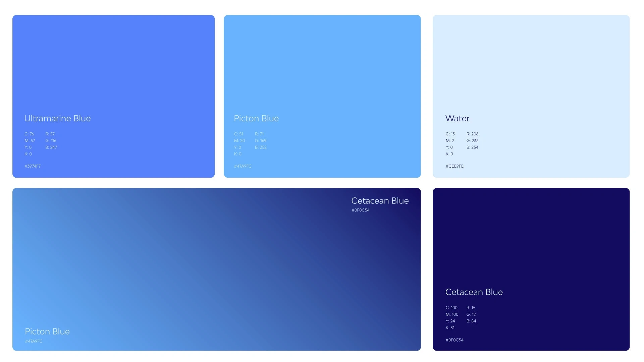Click the B: 252 blue value on Picton Blue

tap(261, 147)
